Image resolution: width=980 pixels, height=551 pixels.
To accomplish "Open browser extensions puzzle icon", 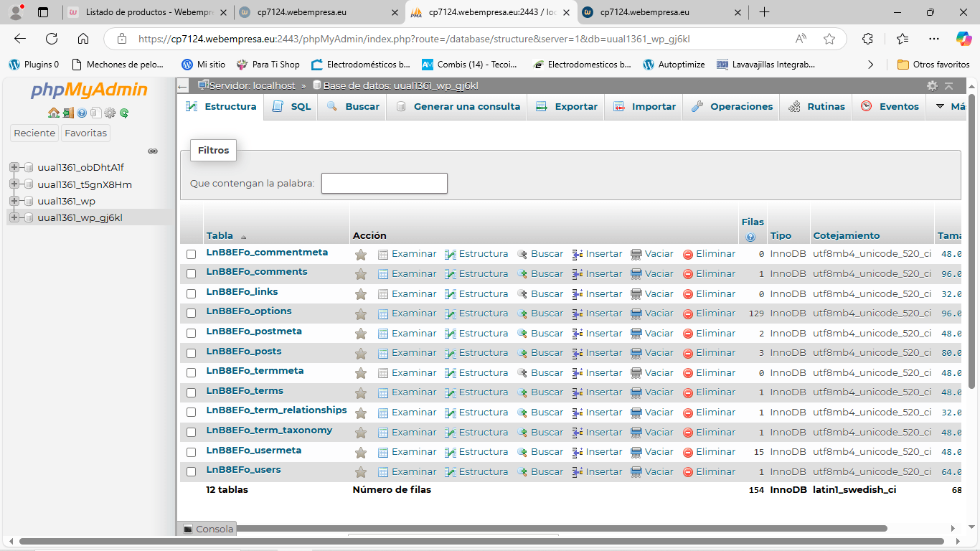I will click(867, 39).
